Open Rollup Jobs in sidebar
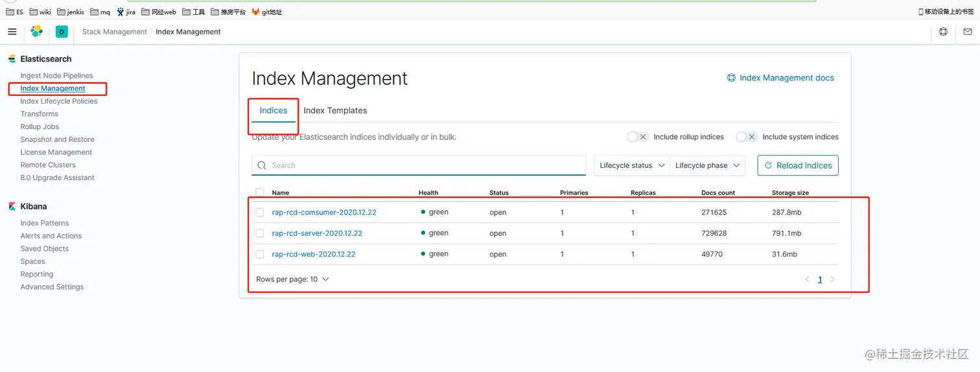The height and width of the screenshot is (372, 980). pos(40,126)
